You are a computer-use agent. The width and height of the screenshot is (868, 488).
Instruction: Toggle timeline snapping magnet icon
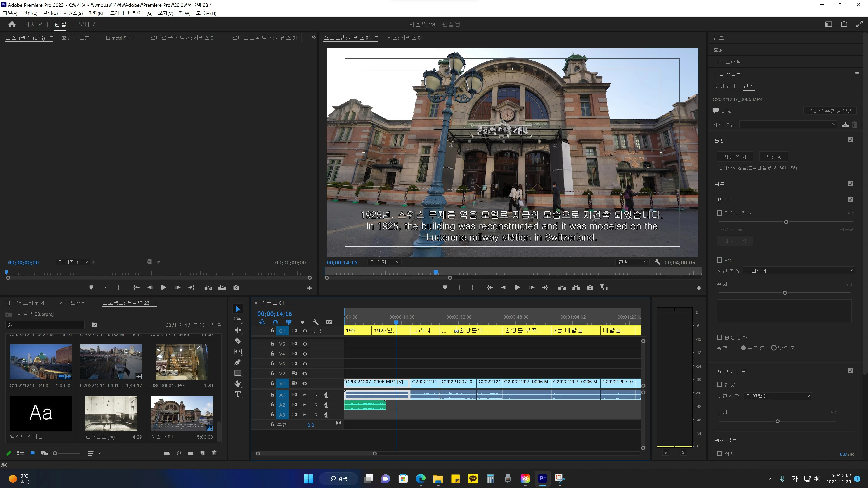(275, 322)
